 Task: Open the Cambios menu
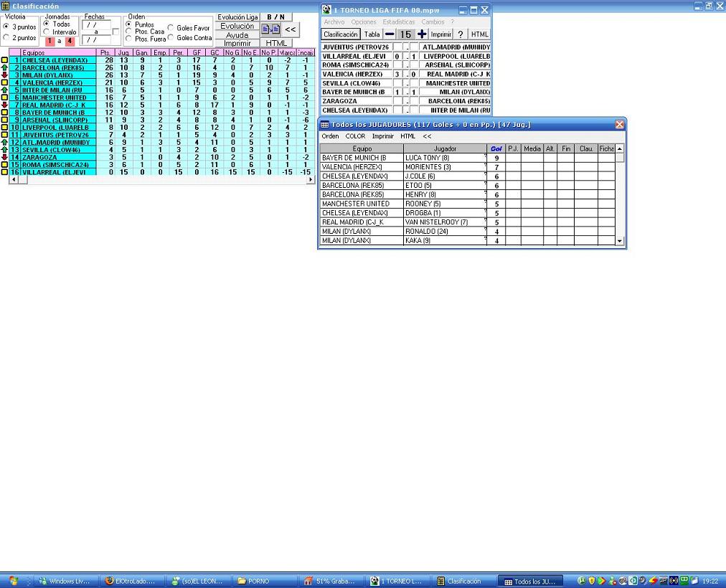pos(433,22)
